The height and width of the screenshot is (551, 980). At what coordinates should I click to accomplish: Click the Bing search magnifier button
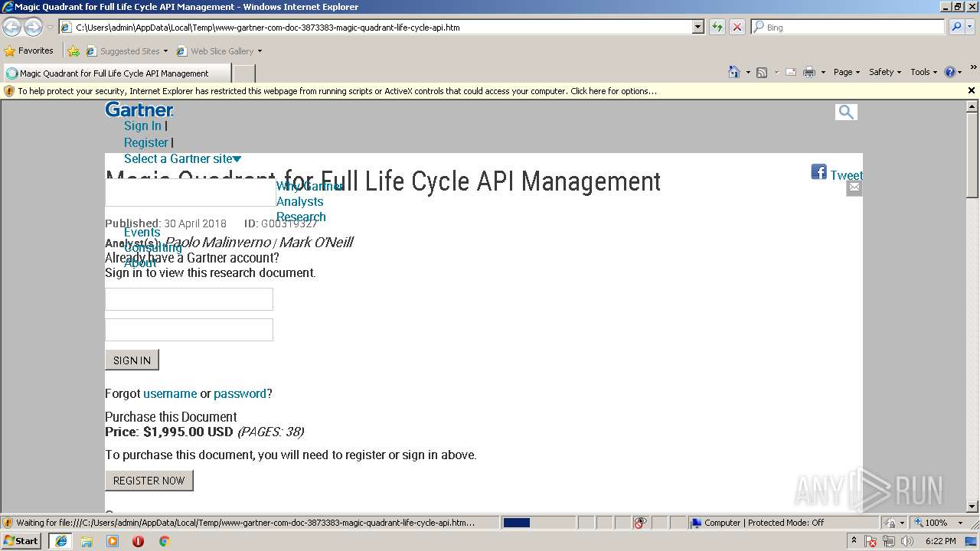point(956,28)
